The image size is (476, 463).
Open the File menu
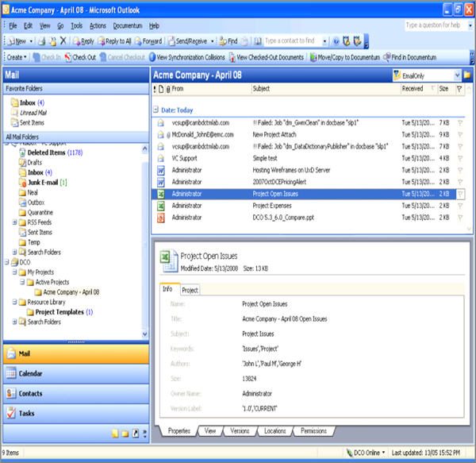pyautogui.click(x=13, y=26)
